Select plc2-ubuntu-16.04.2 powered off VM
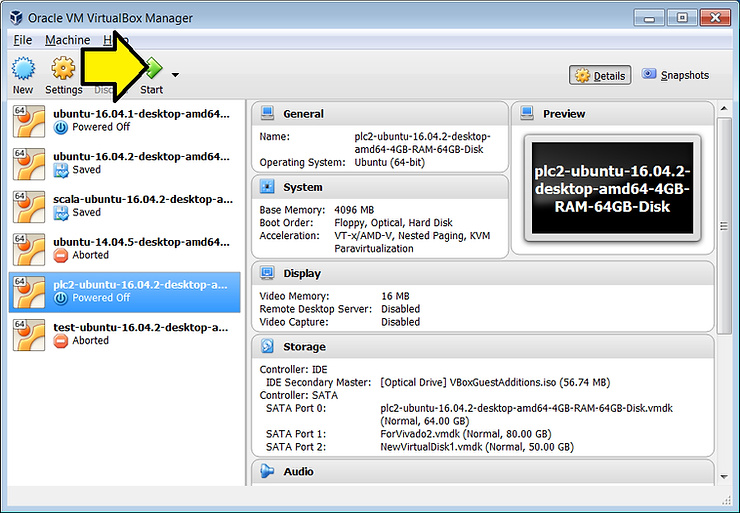This screenshot has width=740, height=513. 125,292
